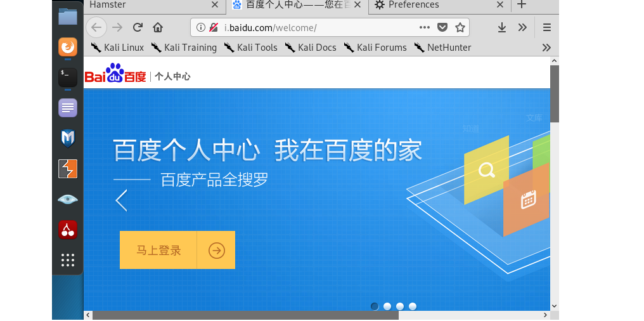This screenshot has height=321, width=644.
Task: Bookmark this page with star
Action: pos(460,27)
